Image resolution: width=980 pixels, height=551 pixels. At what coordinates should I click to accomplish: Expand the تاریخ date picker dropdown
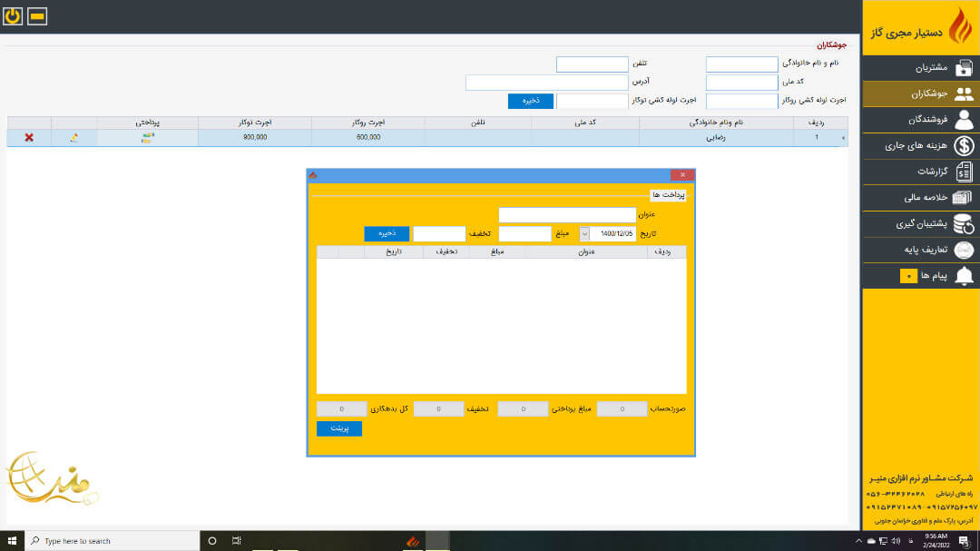point(583,233)
